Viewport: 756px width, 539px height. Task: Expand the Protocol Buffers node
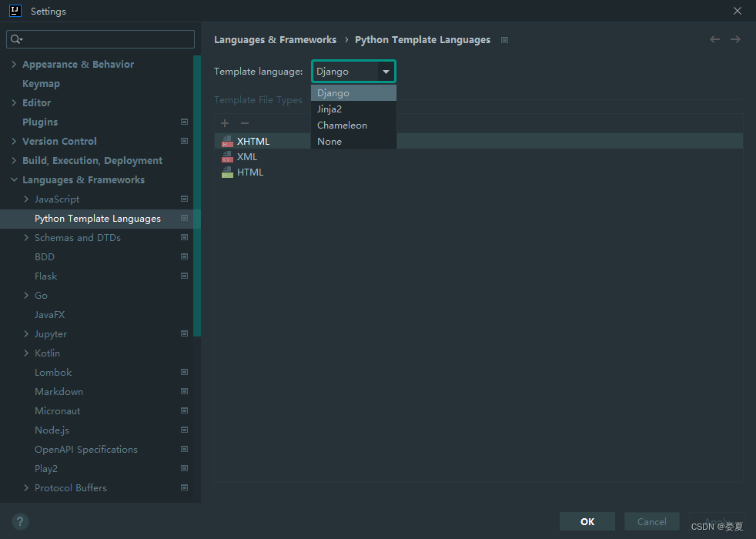(x=25, y=487)
